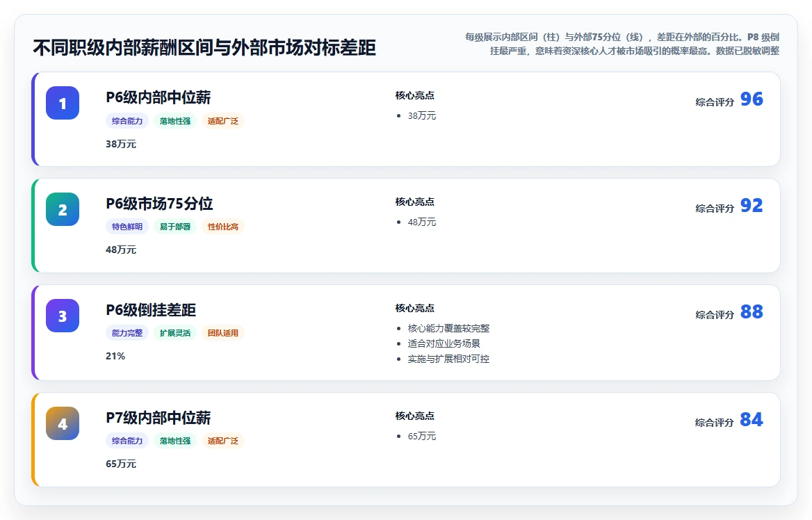Screen dimensions: 812x520
Task: Open the P6级内部中位薪 card title
Action: coord(159,97)
